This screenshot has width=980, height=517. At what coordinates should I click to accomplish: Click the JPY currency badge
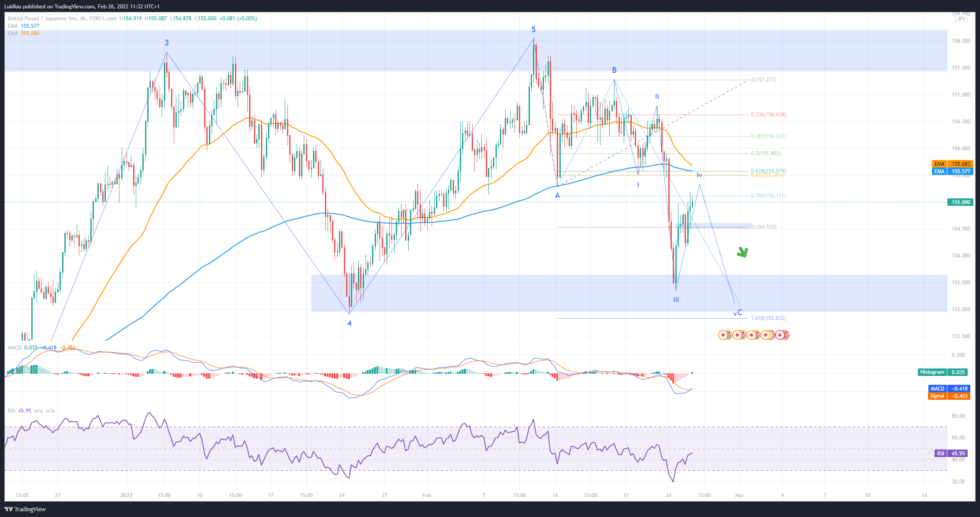[x=961, y=19]
